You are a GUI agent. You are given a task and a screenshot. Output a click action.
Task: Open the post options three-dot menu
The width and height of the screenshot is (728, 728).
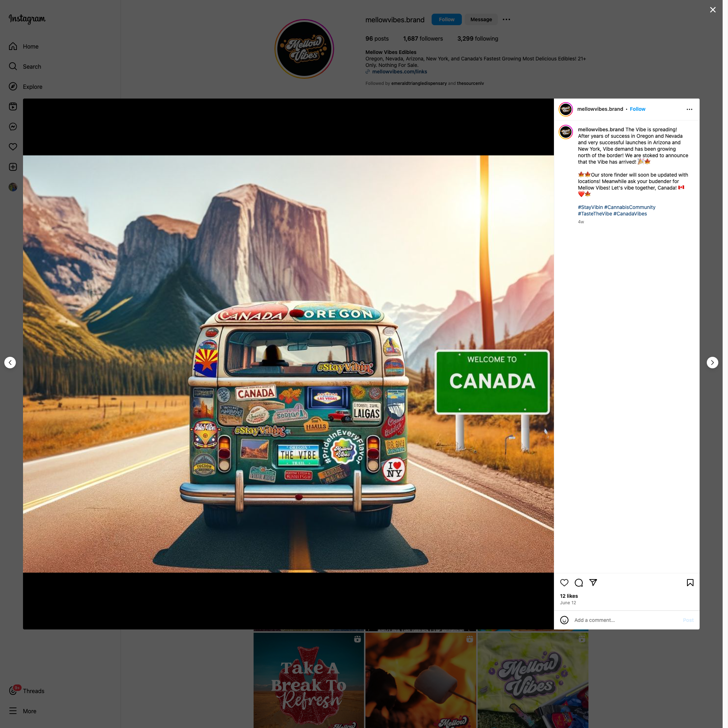click(690, 109)
